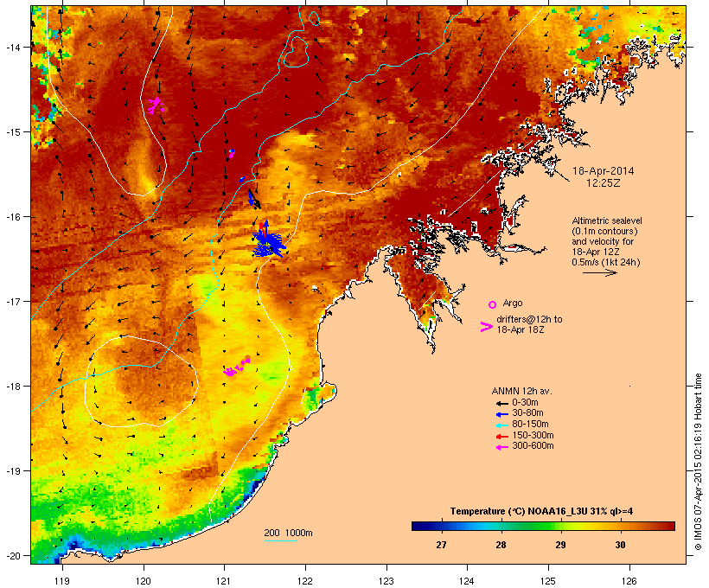Click the date text 18-Apr-2014
The width and height of the screenshot is (709, 588).
click(604, 171)
